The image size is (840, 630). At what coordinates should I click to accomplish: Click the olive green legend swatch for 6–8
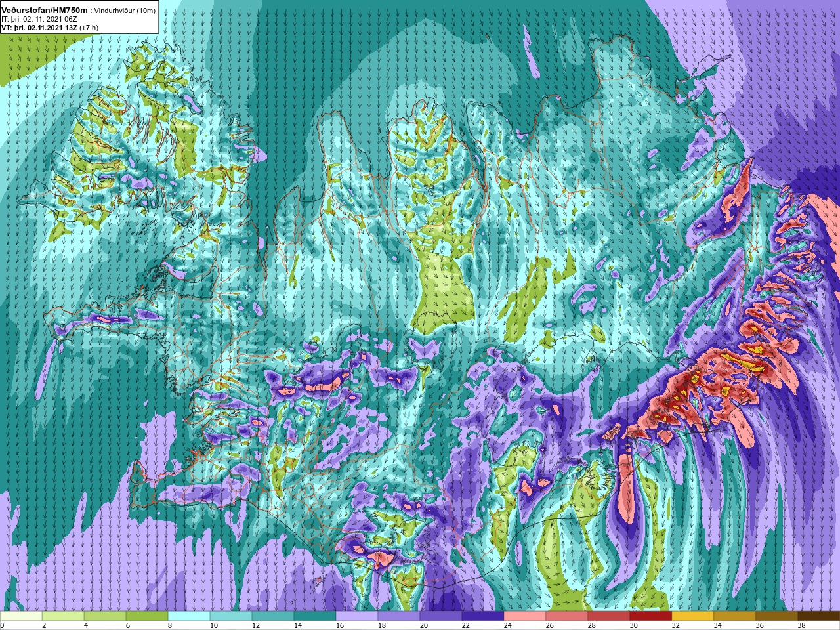[x=147, y=616]
